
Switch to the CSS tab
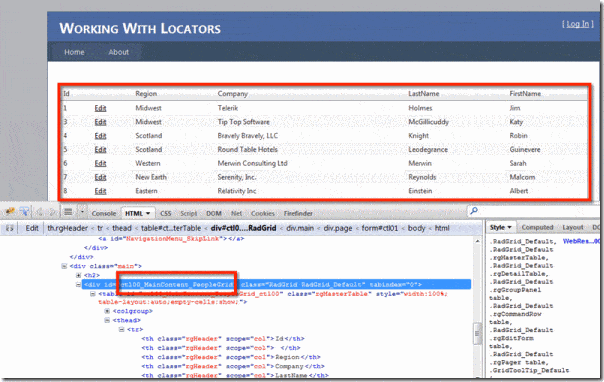tap(166, 213)
